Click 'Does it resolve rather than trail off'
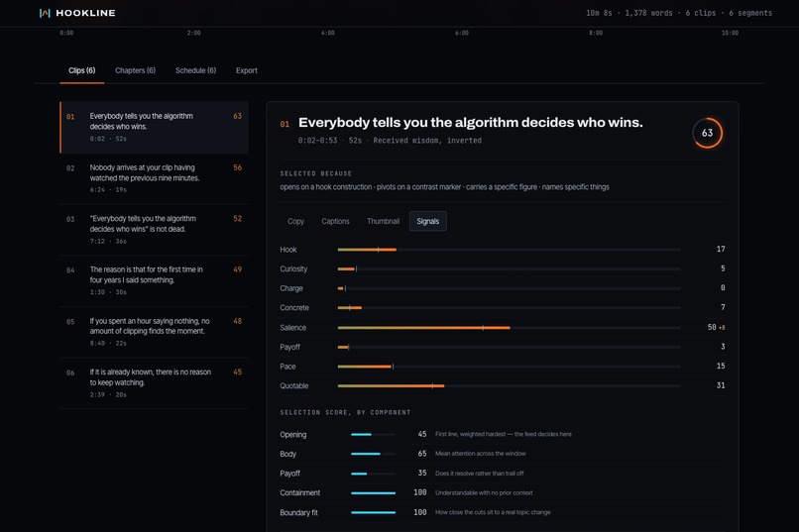 tap(480, 474)
